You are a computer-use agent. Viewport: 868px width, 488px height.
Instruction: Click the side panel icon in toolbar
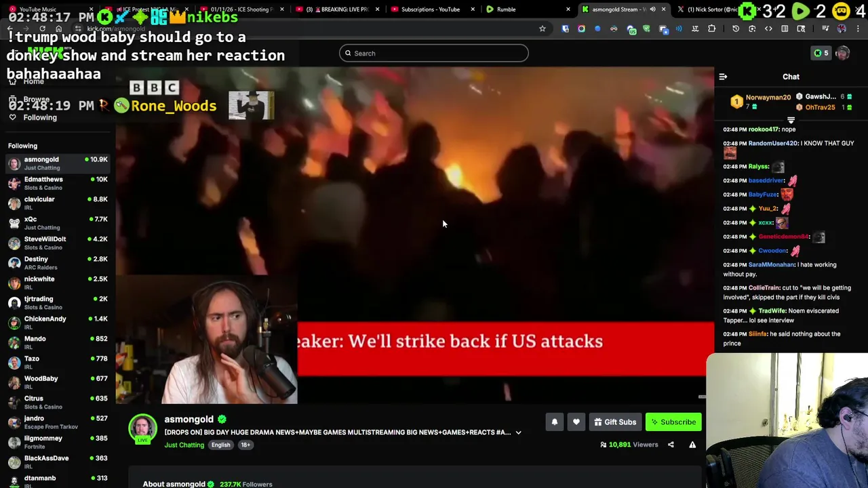click(x=785, y=28)
